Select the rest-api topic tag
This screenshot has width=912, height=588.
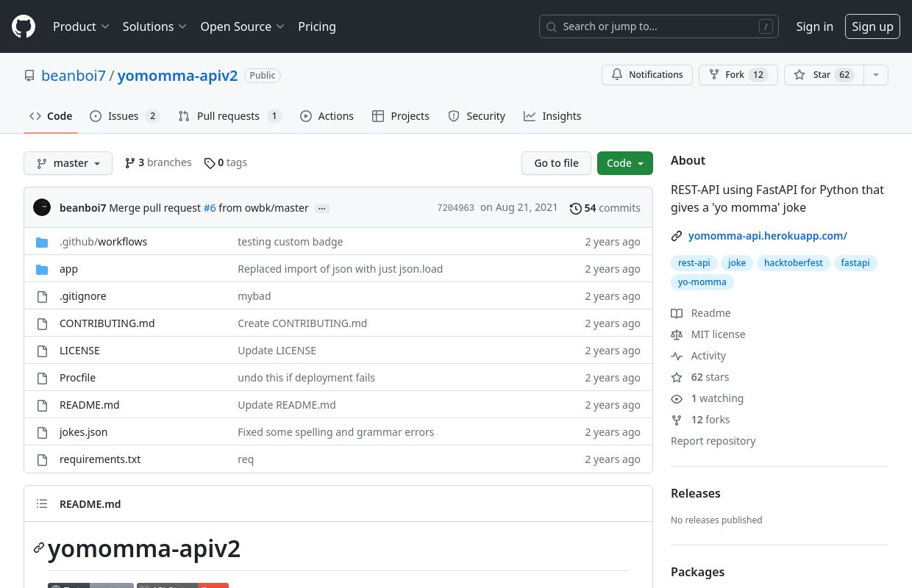coord(694,263)
